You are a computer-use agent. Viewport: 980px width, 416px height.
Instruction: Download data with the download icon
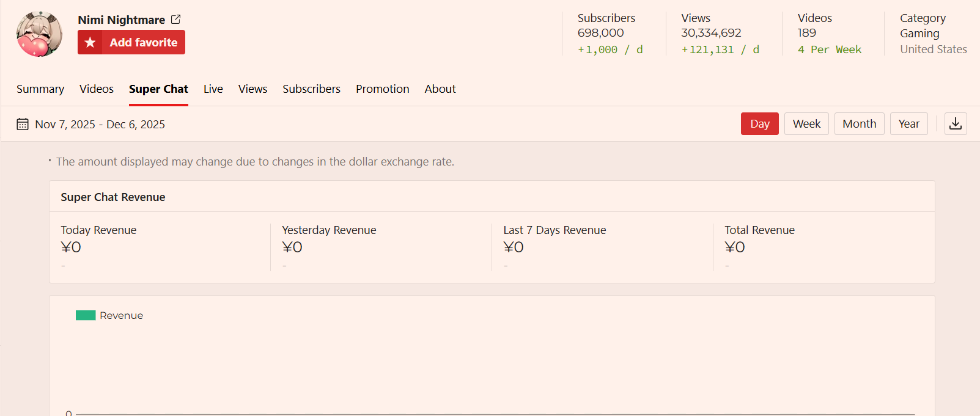[956, 123]
